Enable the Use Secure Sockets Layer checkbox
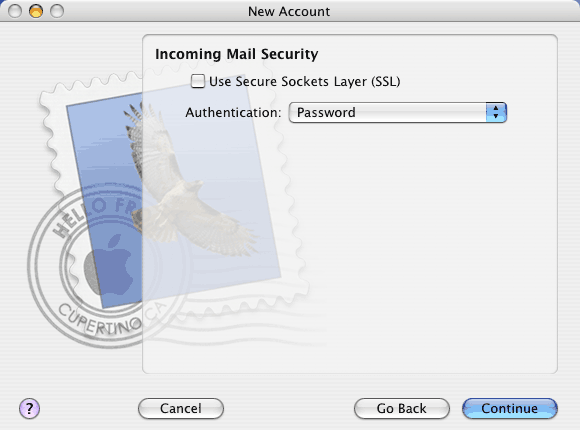The height and width of the screenshot is (430, 580). (x=198, y=81)
